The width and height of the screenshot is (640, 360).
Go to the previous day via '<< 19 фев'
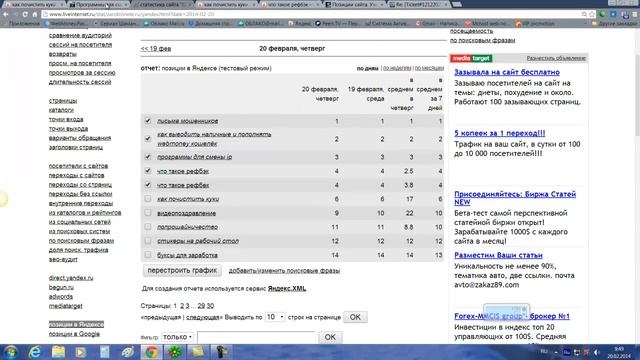point(156,49)
